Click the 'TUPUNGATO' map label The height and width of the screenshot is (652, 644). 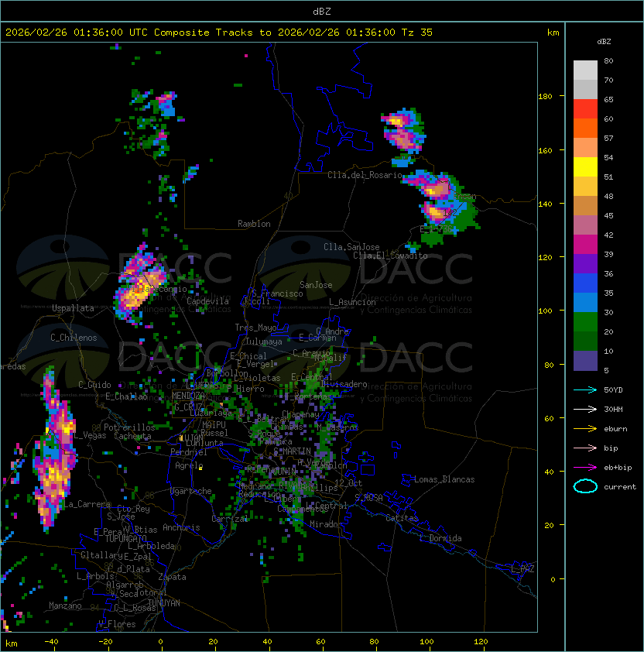(x=125, y=539)
